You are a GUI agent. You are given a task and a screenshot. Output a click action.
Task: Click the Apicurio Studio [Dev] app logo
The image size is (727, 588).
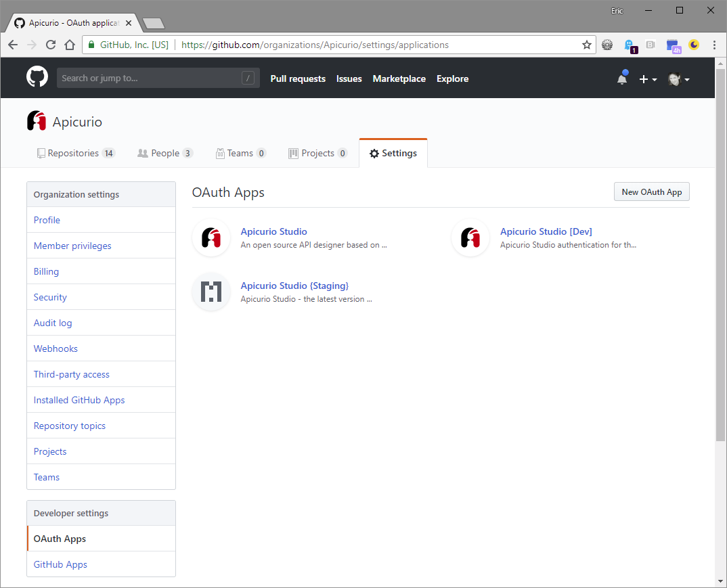(470, 238)
